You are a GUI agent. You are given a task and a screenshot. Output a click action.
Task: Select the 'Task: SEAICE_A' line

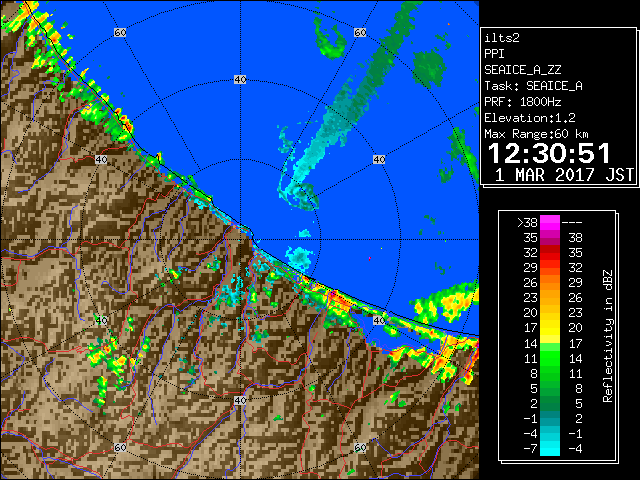[533, 86]
